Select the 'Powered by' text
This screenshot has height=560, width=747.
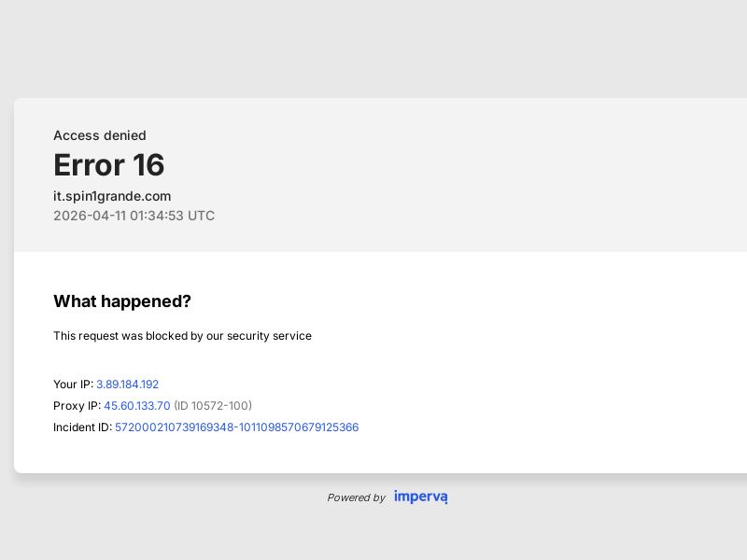coord(357,497)
